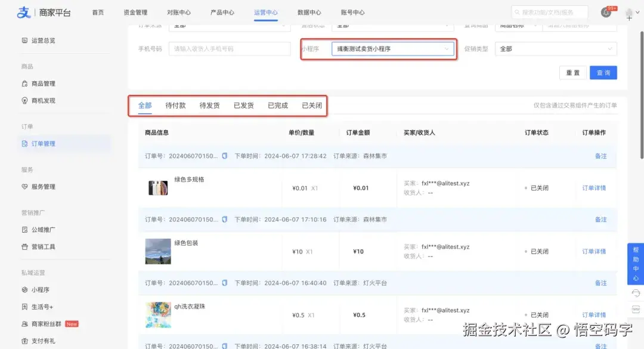The width and height of the screenshot is (644, 349).
Task: Add 备注 to the 17:28:42 order
Action: [x=601, y=156]
